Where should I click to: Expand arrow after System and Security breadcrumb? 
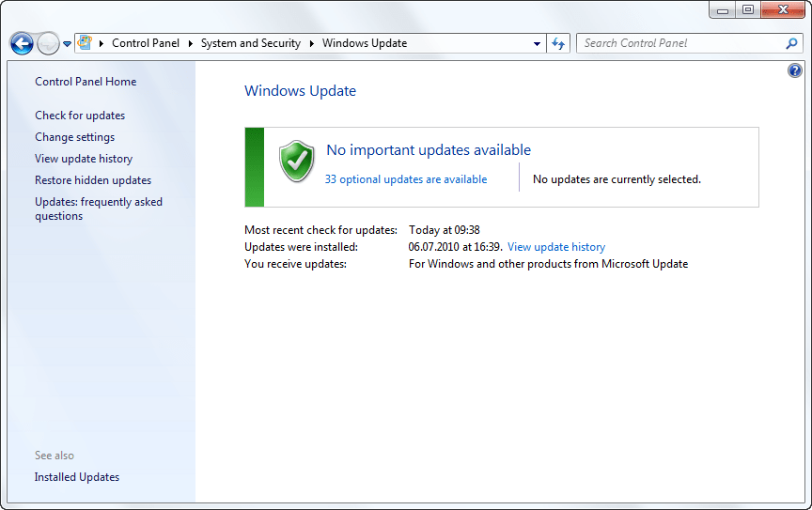click(312, 43)
